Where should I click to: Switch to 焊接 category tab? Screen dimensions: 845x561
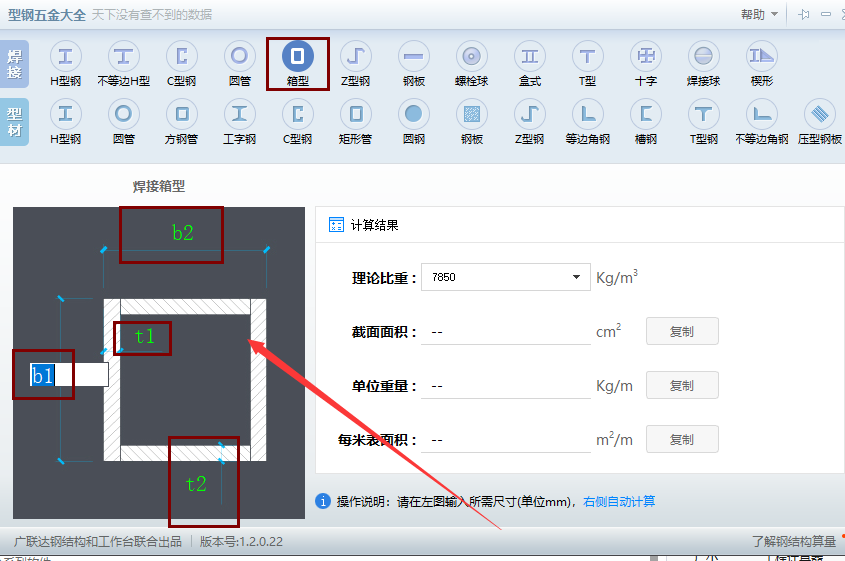pyautogui.click(x=15, y=64)
